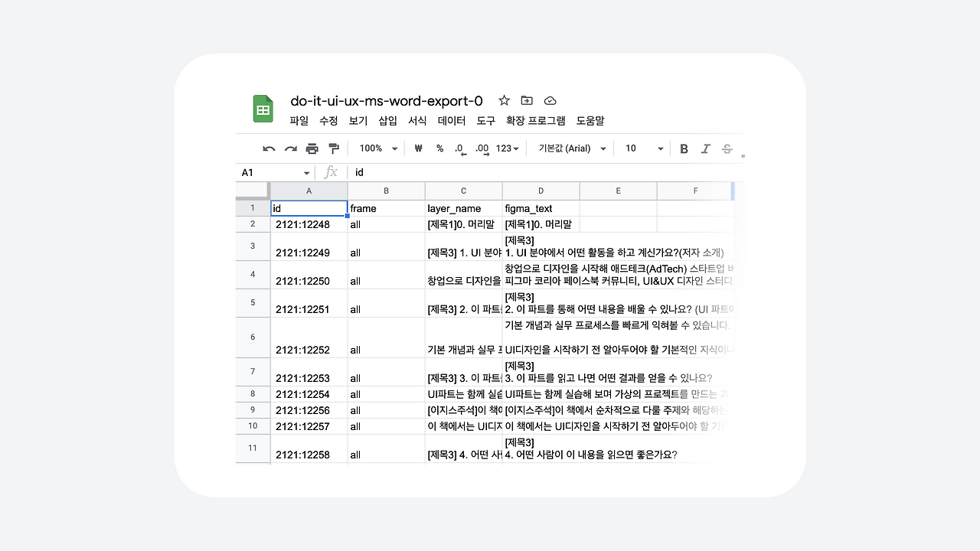Open the 도움말 menu
This screenshot has width=980, height=551.
(x=590, y=121)
